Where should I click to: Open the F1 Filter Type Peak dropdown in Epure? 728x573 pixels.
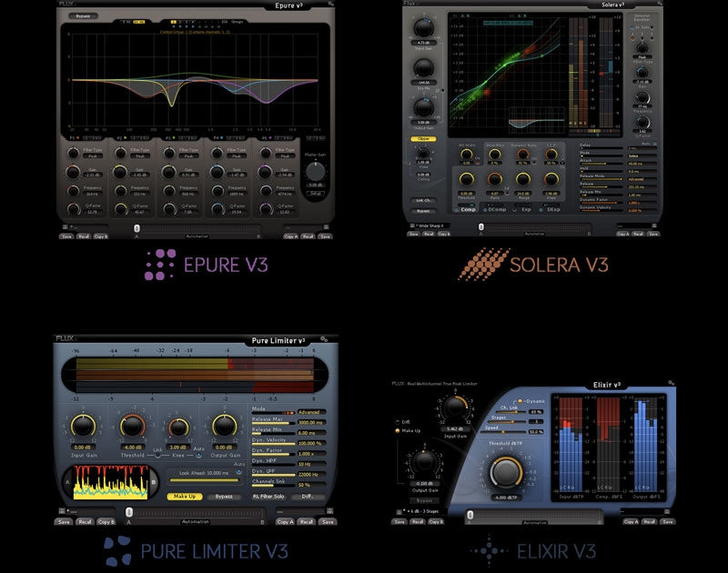point(93,156)
